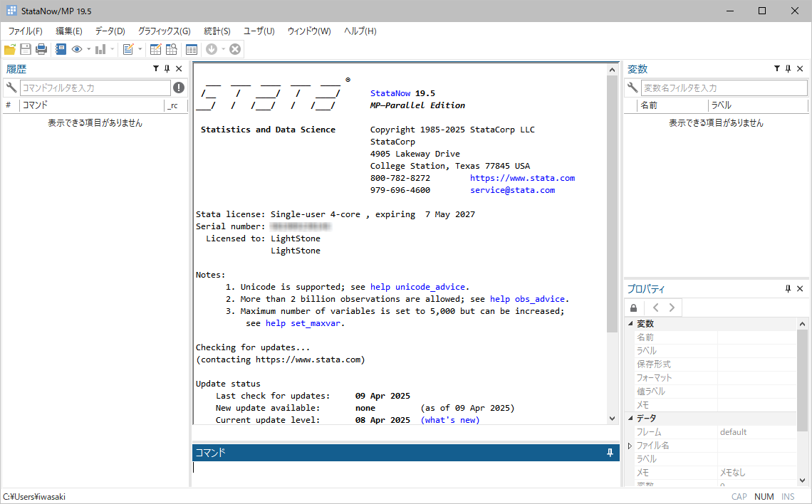Click the exclamation error filter icon in 履歴
Viewport: 812px width, 504px height.
point(179,88)
